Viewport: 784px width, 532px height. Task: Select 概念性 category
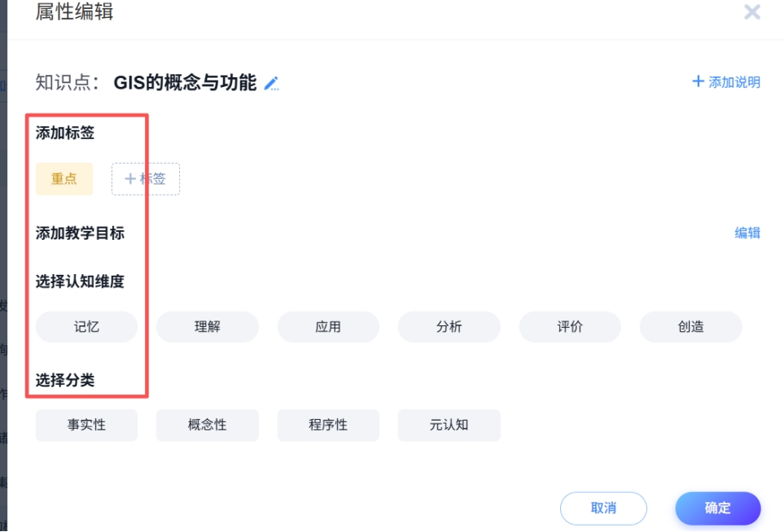[x=208, y=425]
